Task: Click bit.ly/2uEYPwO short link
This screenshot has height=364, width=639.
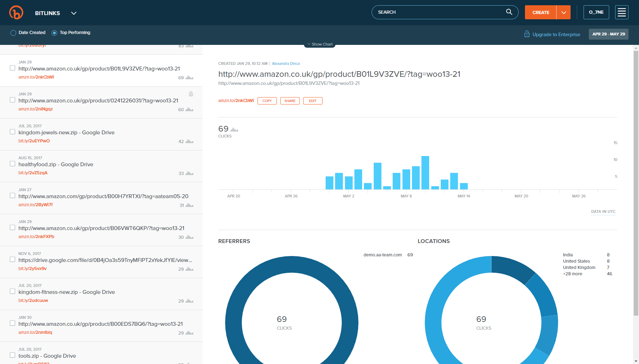Action: (x=34, y=141)
